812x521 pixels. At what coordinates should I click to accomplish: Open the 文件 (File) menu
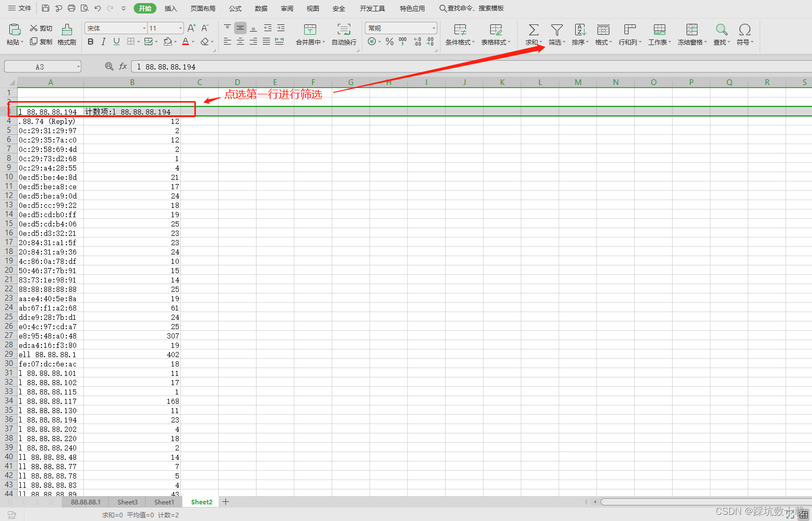tap(20, 8)
